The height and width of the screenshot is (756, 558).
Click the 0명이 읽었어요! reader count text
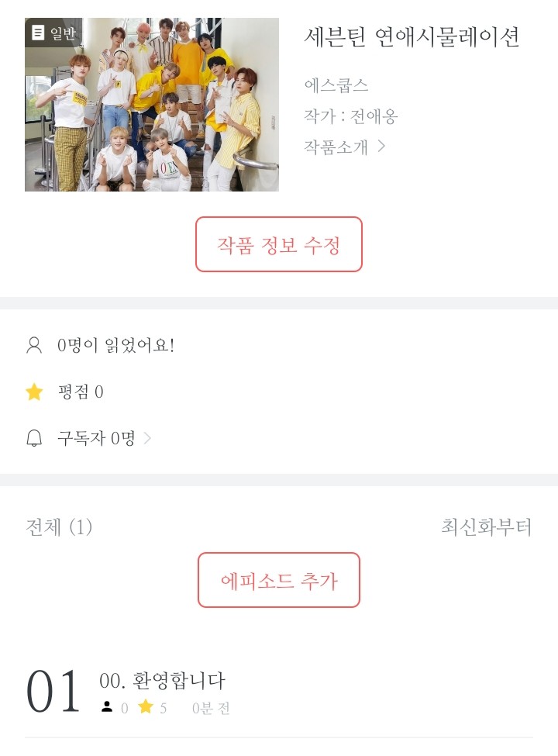coord(116,346)
